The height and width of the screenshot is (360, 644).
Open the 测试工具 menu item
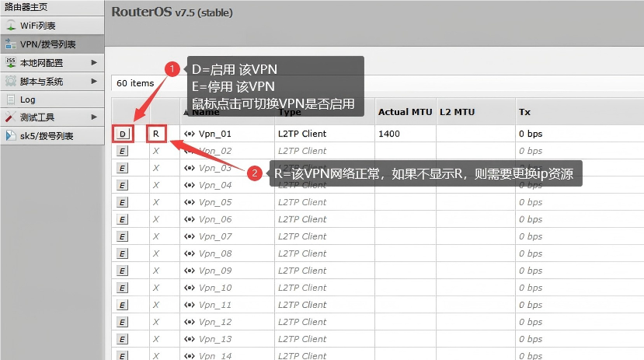52,117
